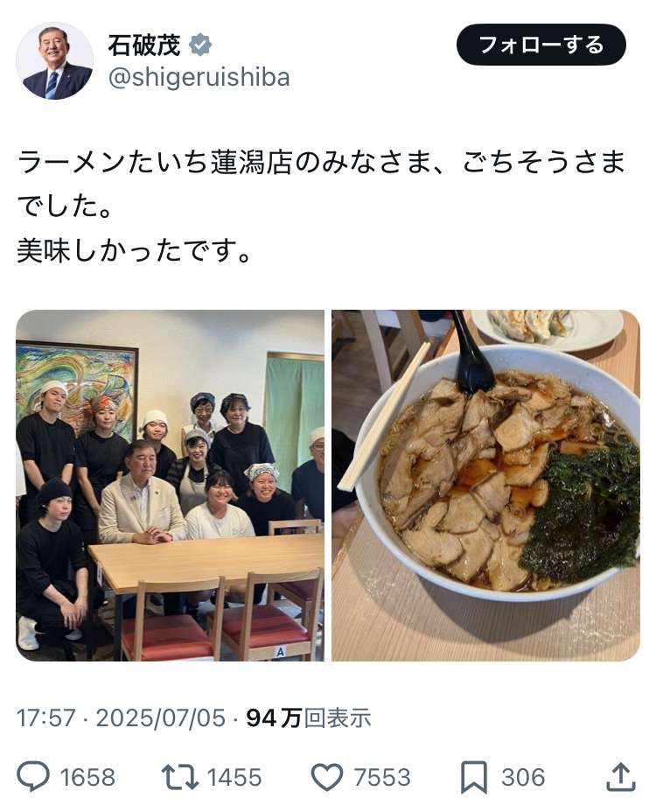Click the retweet arrows icon
The height and width of the screenshot is (812, 656).
(x=179, y=777)
